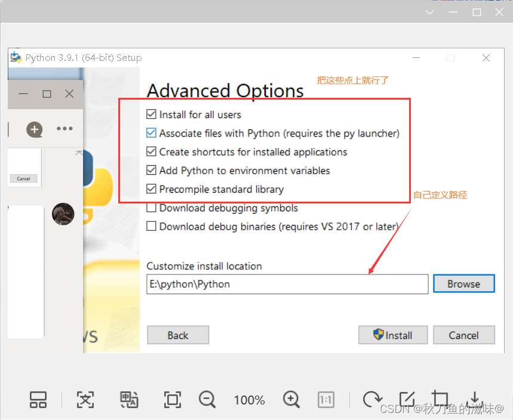
Task: Rotate the image with rotate icon
Action: pyautogui.click(x=372, y=399)
